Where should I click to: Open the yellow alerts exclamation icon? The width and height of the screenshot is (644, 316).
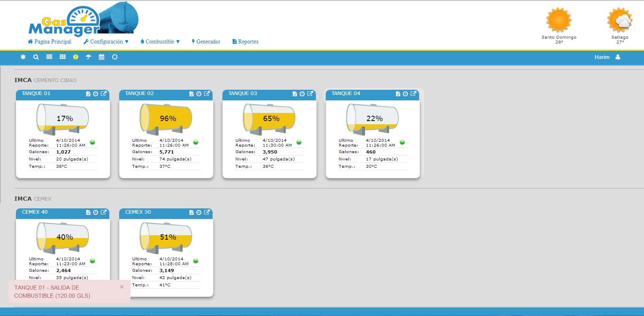(76, 57)
